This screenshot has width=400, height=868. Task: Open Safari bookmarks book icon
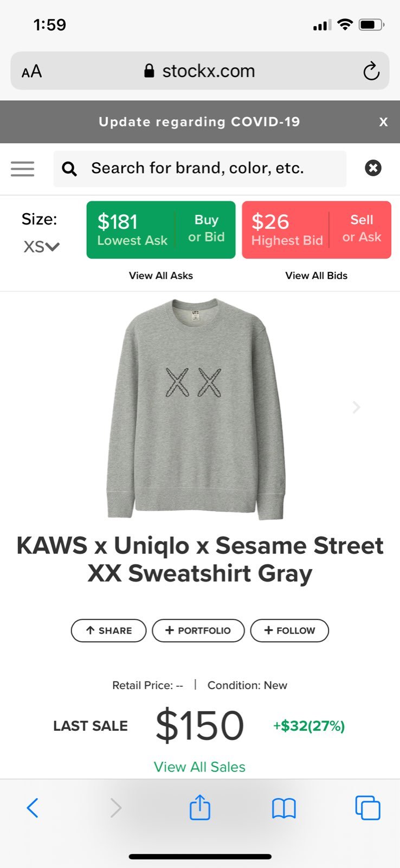(284, 808)
